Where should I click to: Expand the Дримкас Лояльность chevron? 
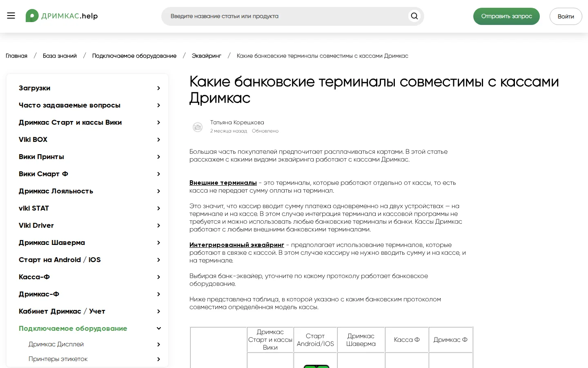pos(158,191)
